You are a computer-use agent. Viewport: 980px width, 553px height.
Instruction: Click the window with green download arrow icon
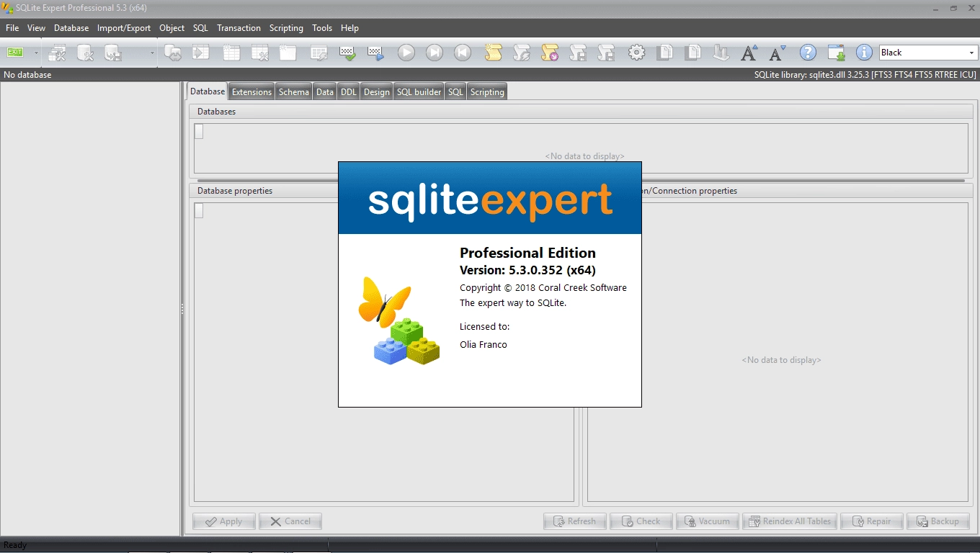837,53
